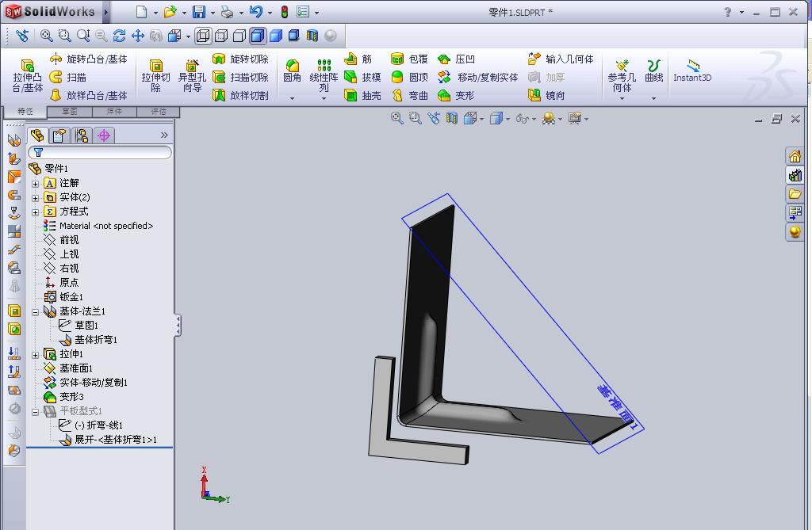Viewport: 812px width, 530px height.
Task: Open the Appearances task pane icon
Action: (x=795, y=231)
